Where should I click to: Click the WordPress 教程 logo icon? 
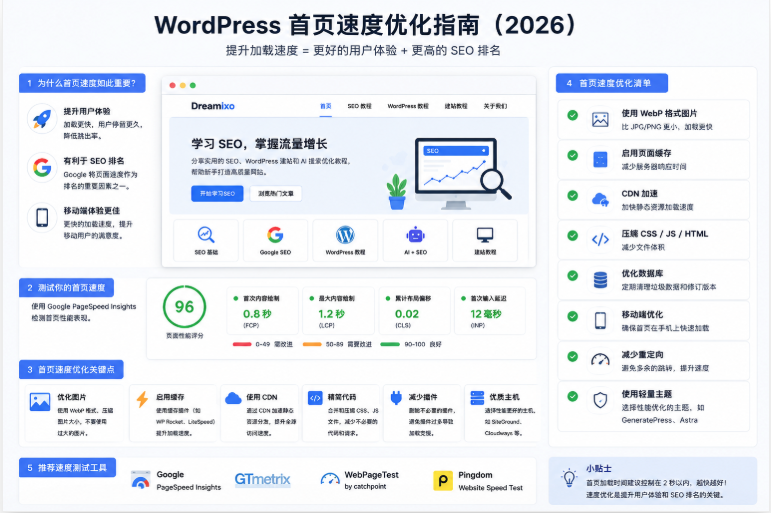coord(345,235)
